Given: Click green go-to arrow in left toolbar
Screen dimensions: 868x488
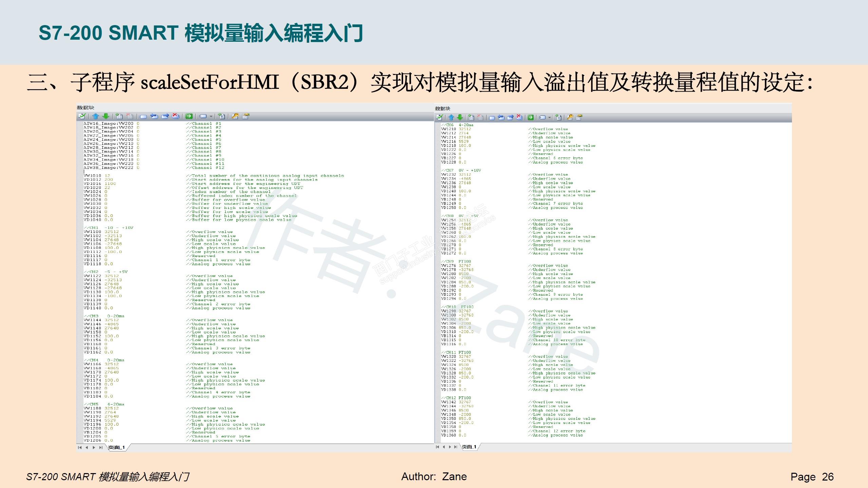Looking at the screenshot, I should pyautogui.click(x=189, y=116).
